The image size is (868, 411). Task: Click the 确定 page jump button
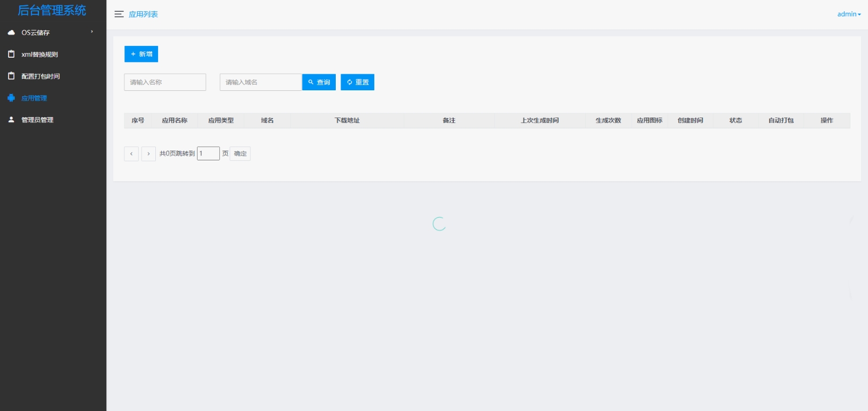(240, 154)
